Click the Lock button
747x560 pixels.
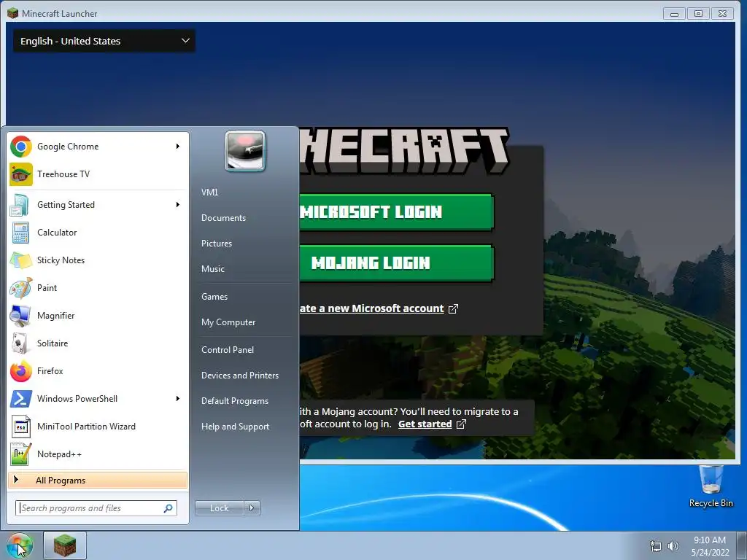(220, 508)
